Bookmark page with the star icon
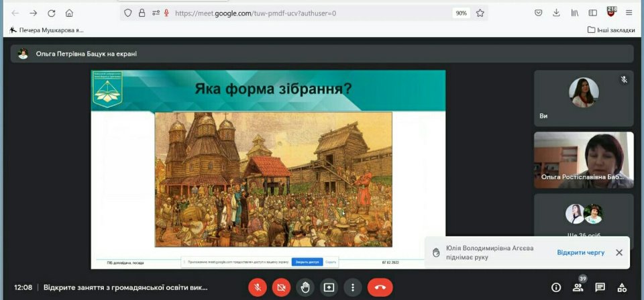 (x=480, y=13)
